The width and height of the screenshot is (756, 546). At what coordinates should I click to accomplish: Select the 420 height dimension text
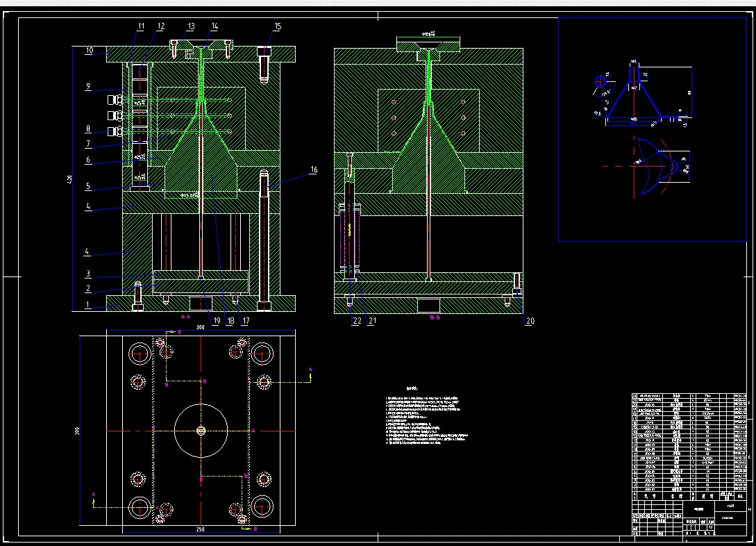click(69, 179)
